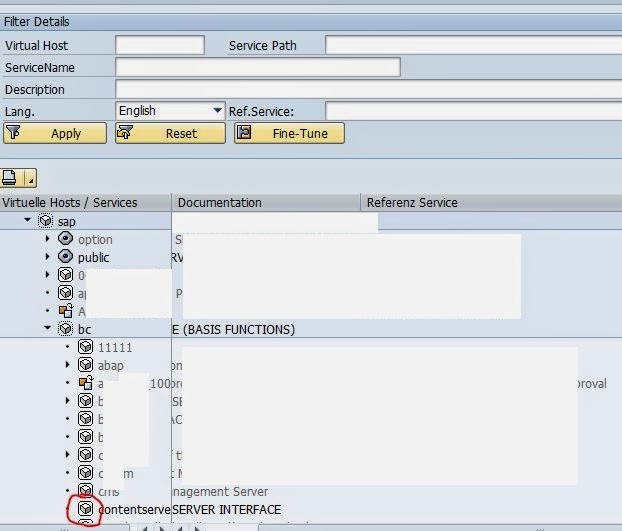Click the 11111 service cube icon
Viewport: 622px width, 531px height.
(x=85, y=347)
